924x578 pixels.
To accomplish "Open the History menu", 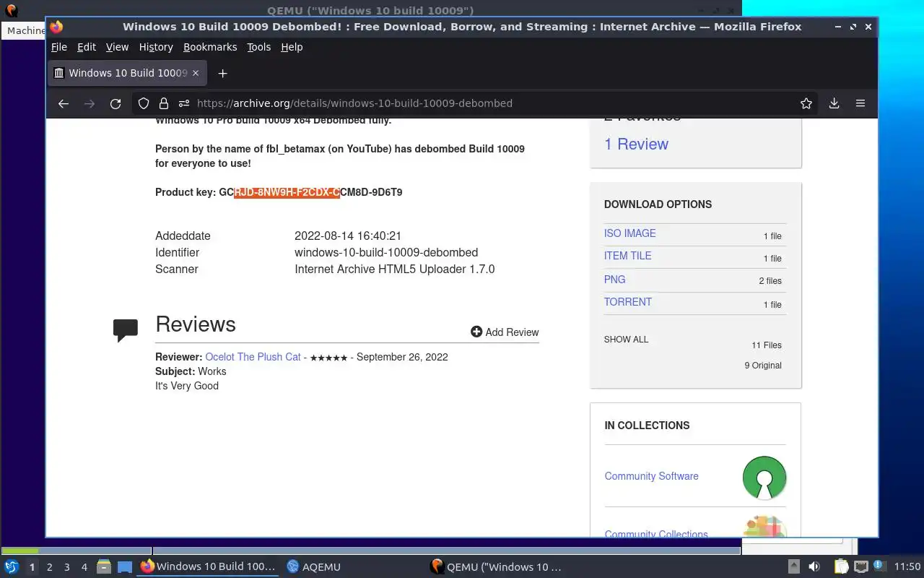I will [156, 47].
